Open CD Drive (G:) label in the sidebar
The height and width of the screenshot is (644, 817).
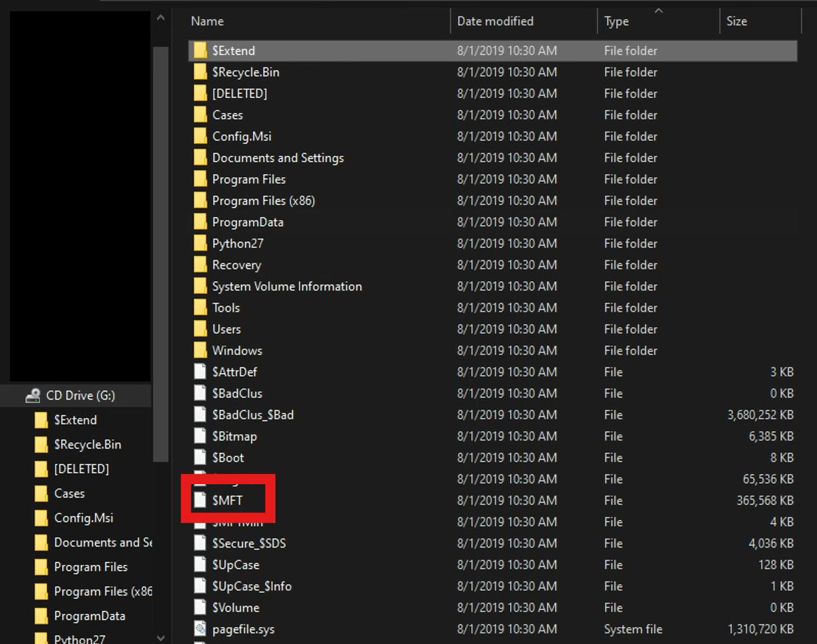click(x=80, y=396)
